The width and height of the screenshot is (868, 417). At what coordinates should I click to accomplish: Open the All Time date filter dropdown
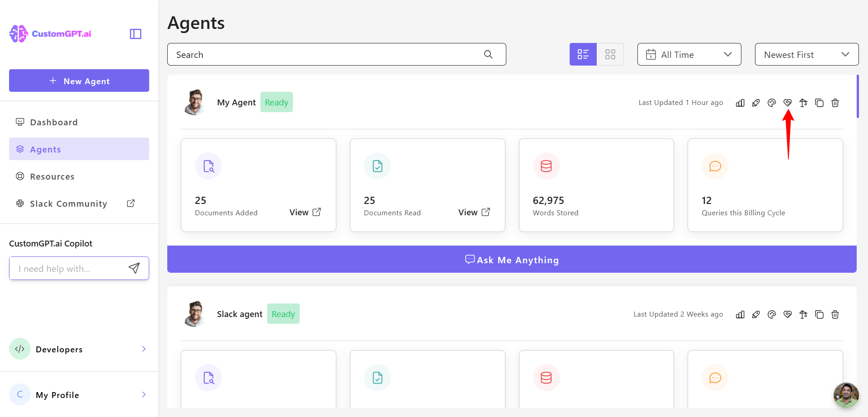click(689, 54)
